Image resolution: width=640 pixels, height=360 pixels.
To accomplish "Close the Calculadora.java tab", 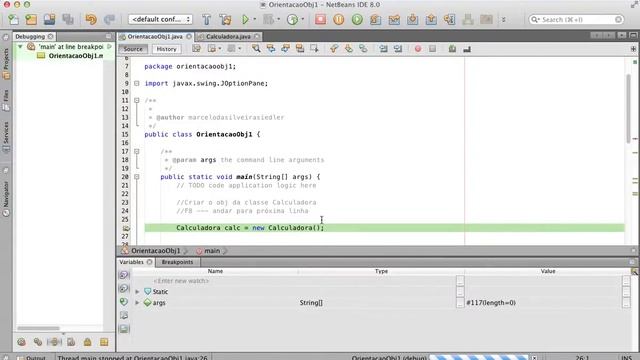I will tap(257, 37).
